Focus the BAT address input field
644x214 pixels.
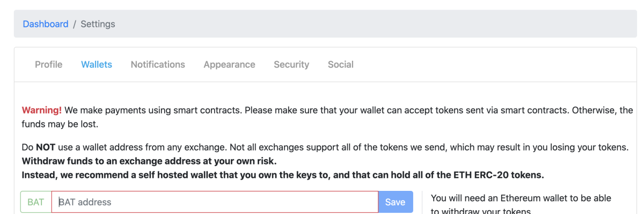215,202
